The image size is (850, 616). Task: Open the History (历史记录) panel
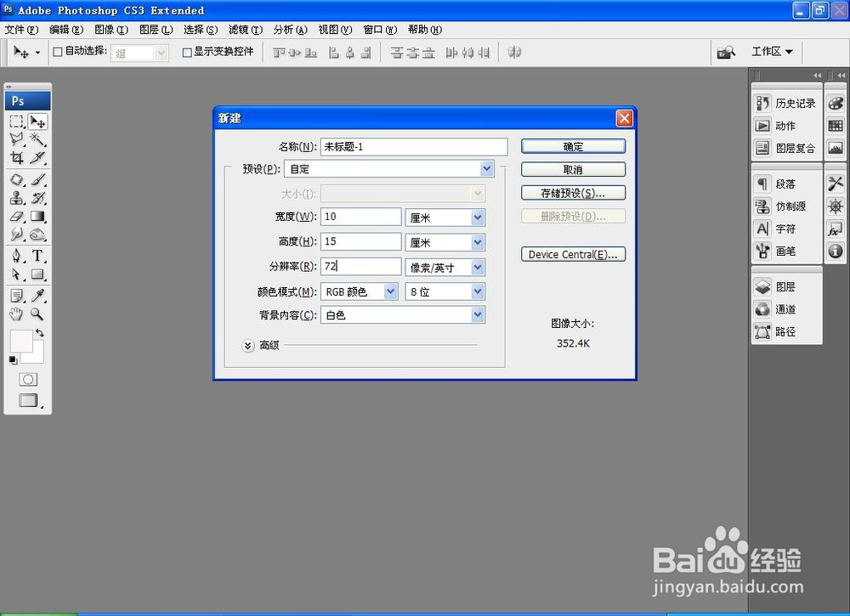pyautogui.click(x=786, y=103)
